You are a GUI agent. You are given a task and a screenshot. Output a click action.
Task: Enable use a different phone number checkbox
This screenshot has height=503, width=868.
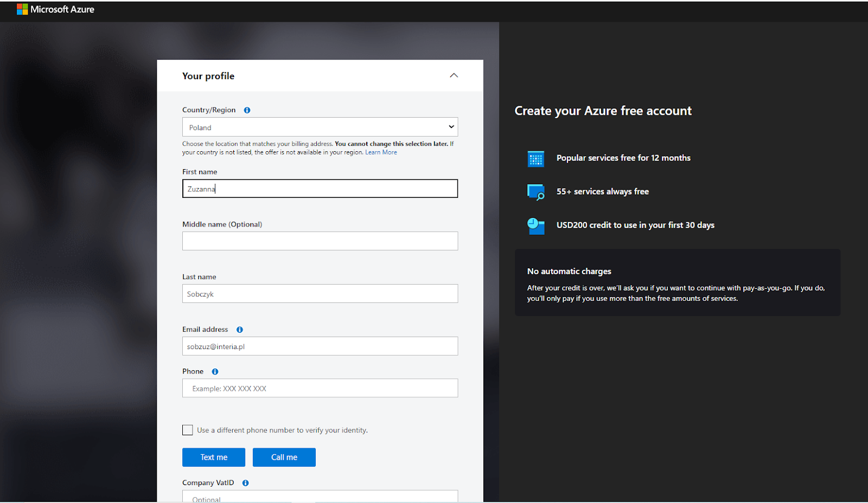coord(188,430)
